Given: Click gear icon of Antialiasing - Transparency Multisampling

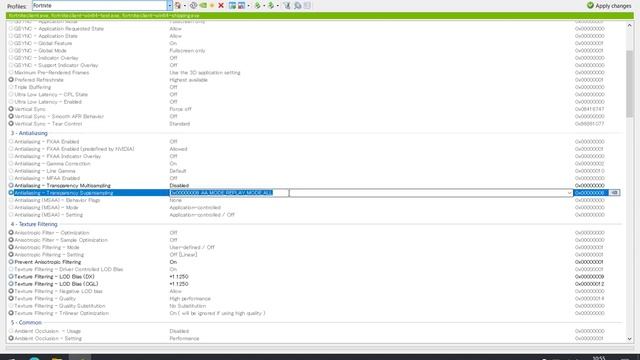Looking at the screenshot, I should (11, 185).
